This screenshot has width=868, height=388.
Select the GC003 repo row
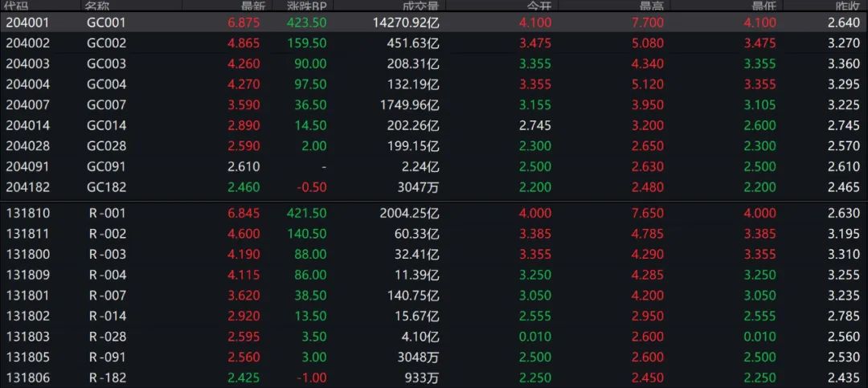tap(106, 63)
